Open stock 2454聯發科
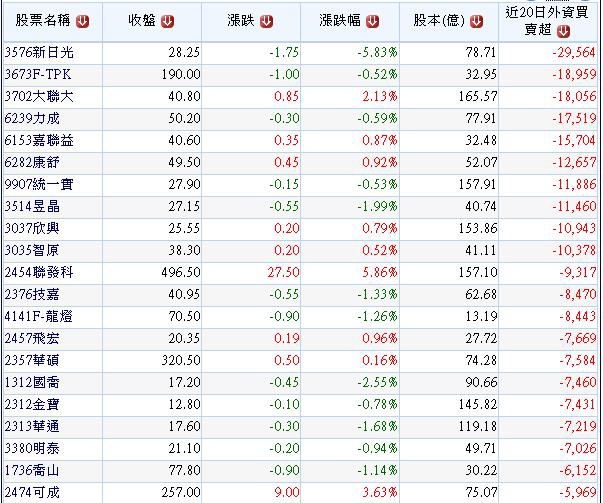 [39, 272]
